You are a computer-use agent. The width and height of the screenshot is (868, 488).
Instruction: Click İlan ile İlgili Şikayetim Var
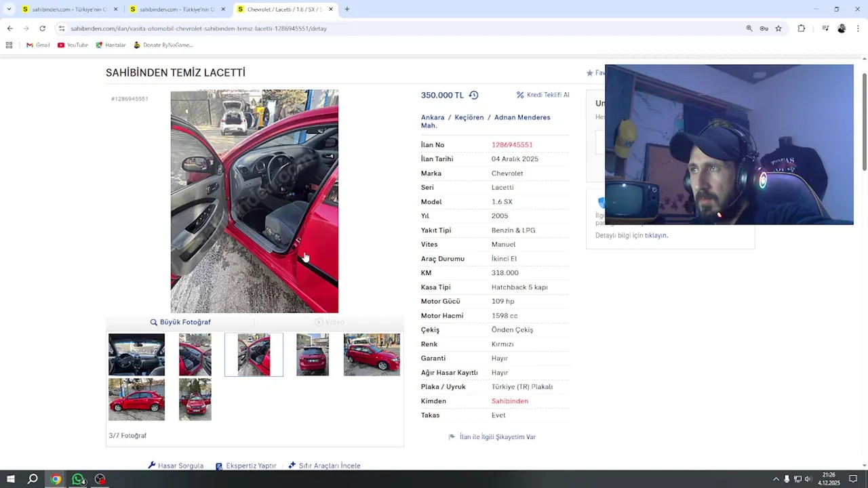(492, 436)
